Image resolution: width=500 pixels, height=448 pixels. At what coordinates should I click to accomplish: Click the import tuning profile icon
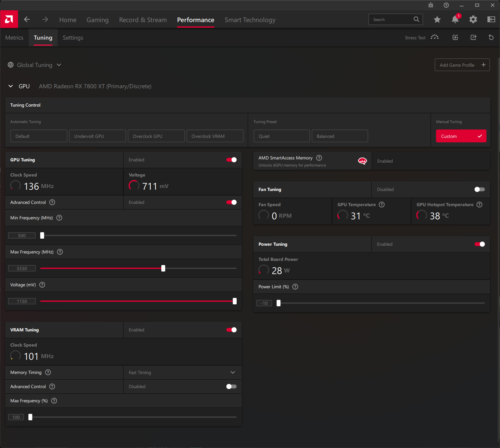coord(455,37)
